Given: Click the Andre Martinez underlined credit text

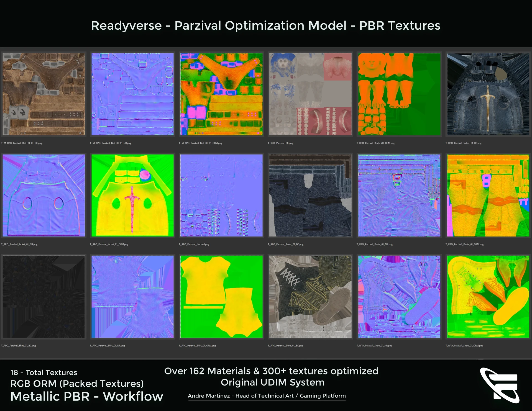Looking at the screenshot, I should click(x=267, y=396).
